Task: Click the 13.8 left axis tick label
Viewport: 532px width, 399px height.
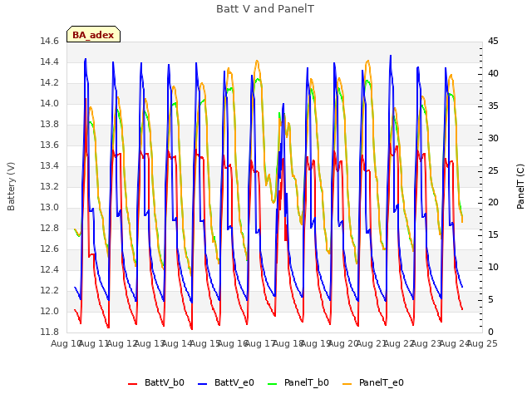Action: pos(49,125)
